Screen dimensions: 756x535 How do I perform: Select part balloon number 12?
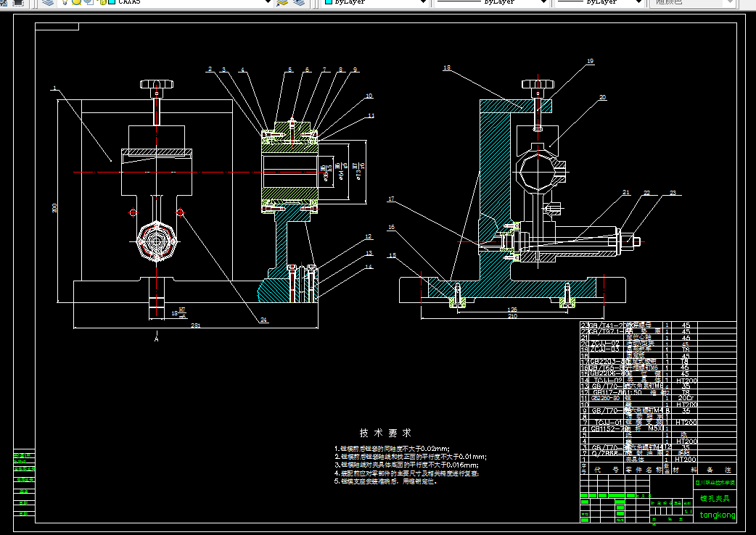point(369,236)
